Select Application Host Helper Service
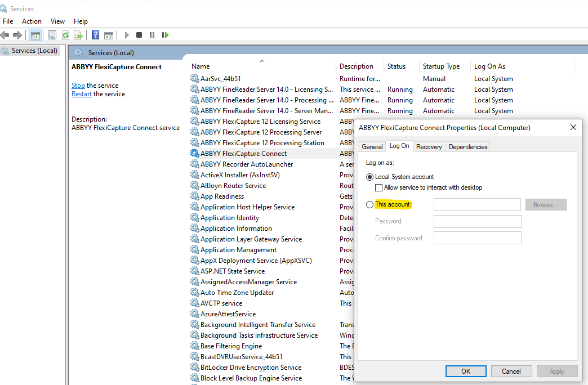588x385 pixels. [247, 207]
